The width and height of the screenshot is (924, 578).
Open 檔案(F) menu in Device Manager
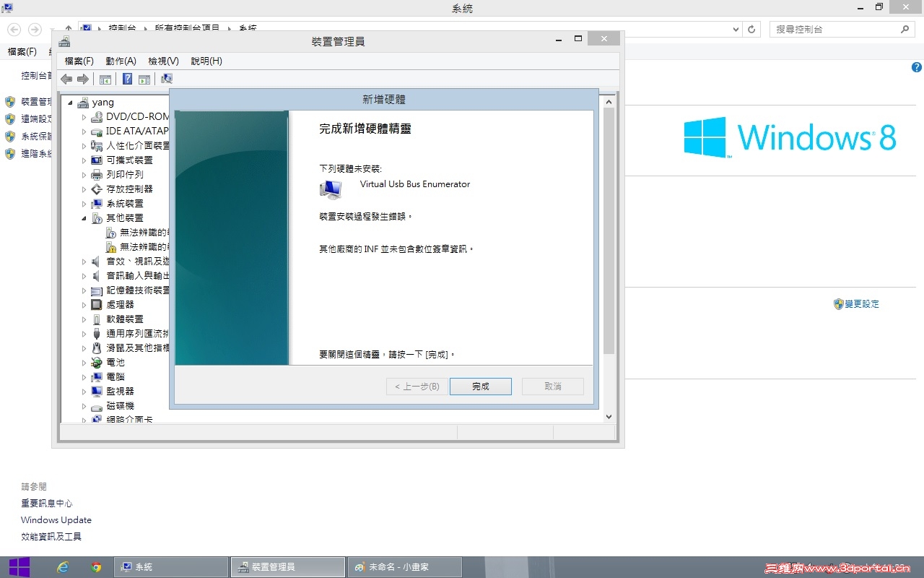click(79, 61)
